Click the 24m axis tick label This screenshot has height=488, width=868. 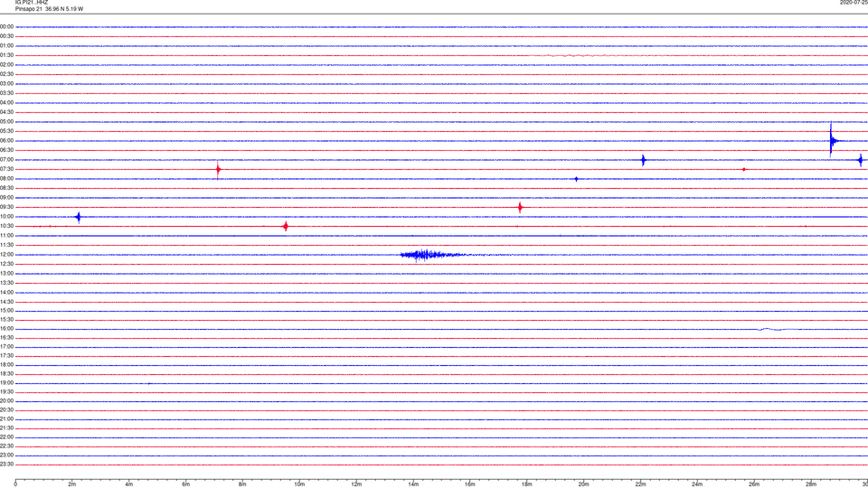(697, 484)
